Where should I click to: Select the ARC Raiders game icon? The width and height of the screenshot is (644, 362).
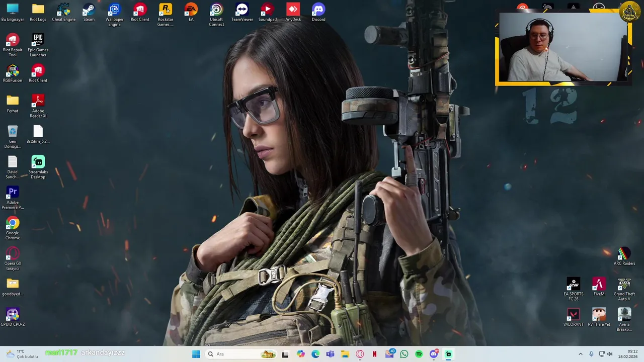624,257
